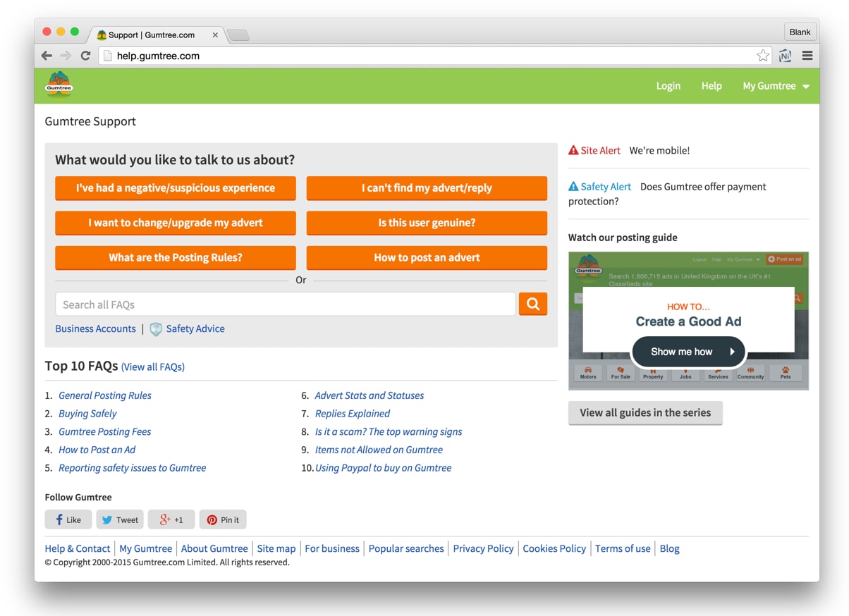
Task: Close the Support Gumtree.com tab
Action: [215, 35]
